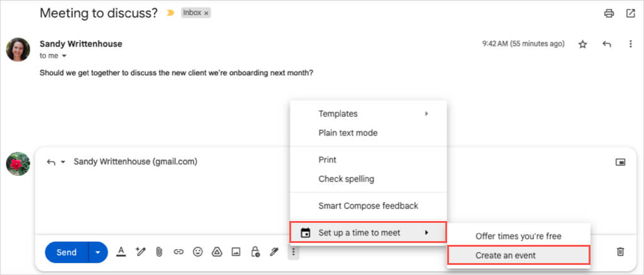Click the subject 'Meeting to discuss?'
644x275 pixels.
tap(99, 13)
